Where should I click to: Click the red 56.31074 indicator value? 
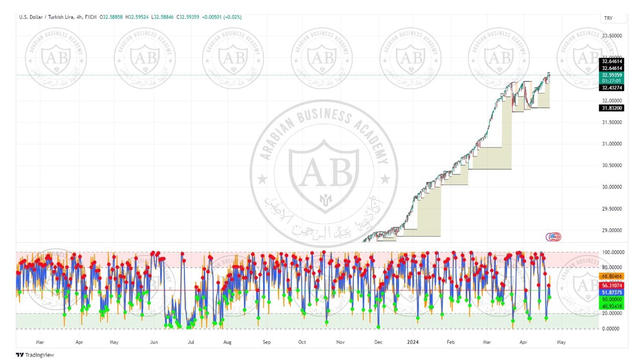[x=612, y=285]
